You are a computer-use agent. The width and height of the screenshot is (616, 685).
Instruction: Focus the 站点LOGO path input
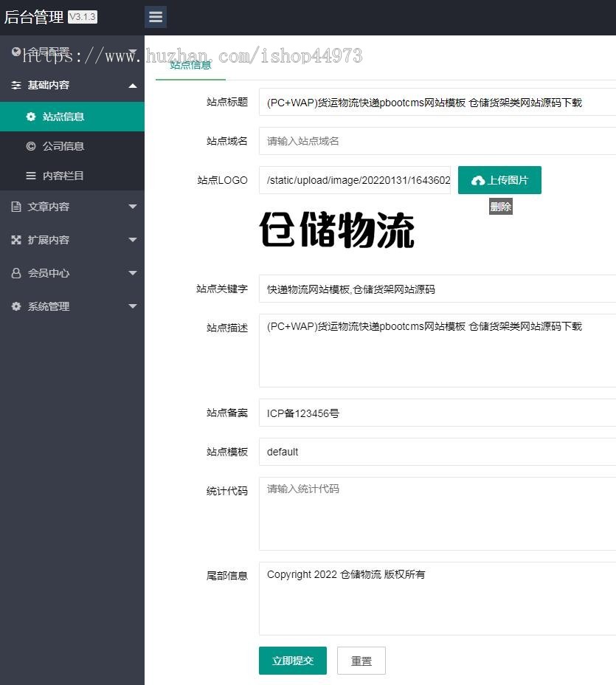point(355,180)
